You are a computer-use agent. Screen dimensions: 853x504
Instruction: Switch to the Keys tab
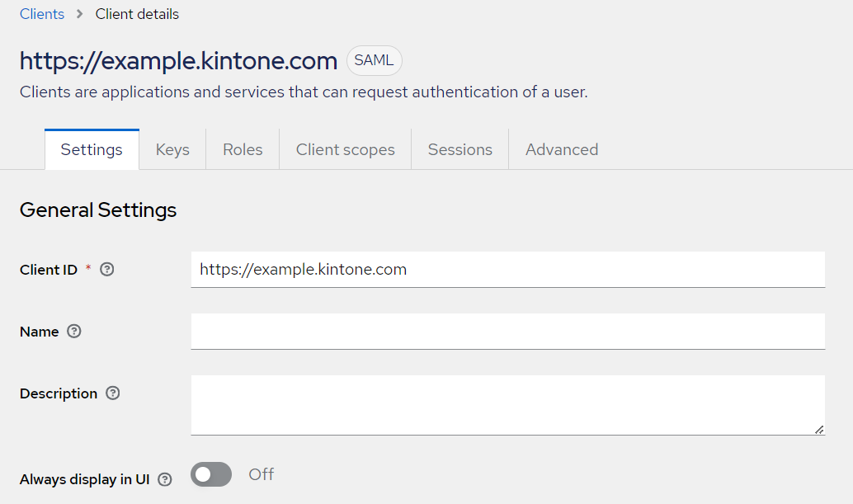coord(172,149)
